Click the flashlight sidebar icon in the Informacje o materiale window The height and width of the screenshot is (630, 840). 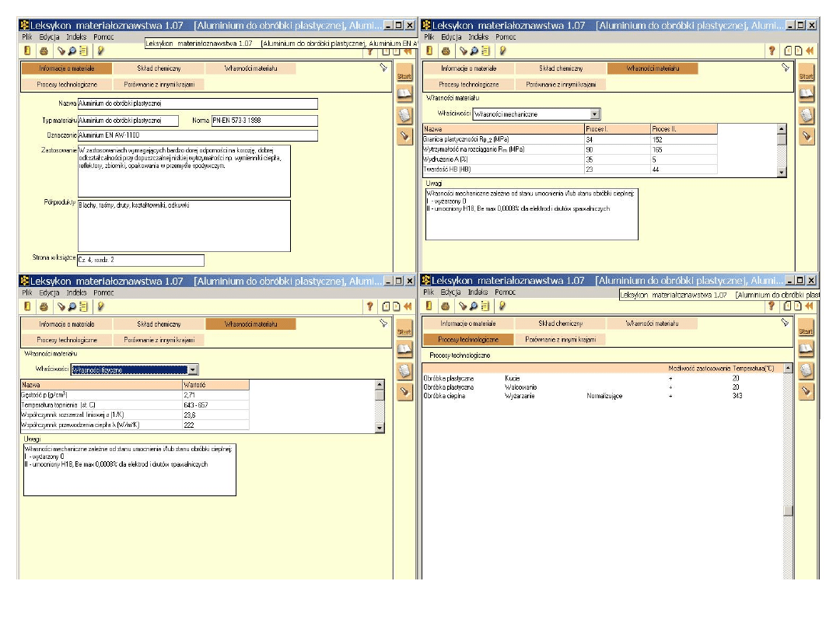coord(404,135)
